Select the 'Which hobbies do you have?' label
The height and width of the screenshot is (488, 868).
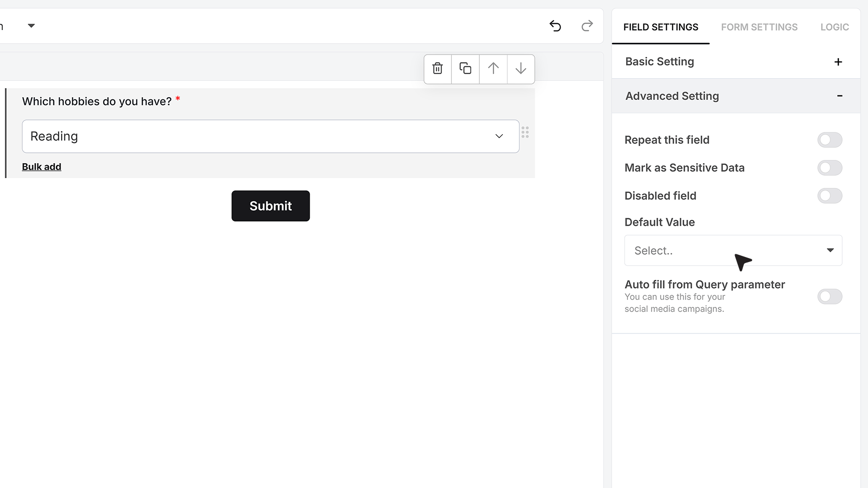pyautogui.click(x=97, y=102)
